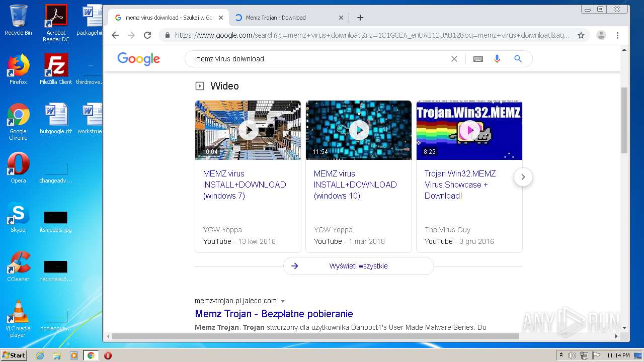
Task: Select the Chrome taskbar button
Action: click(x=91, y=355)
